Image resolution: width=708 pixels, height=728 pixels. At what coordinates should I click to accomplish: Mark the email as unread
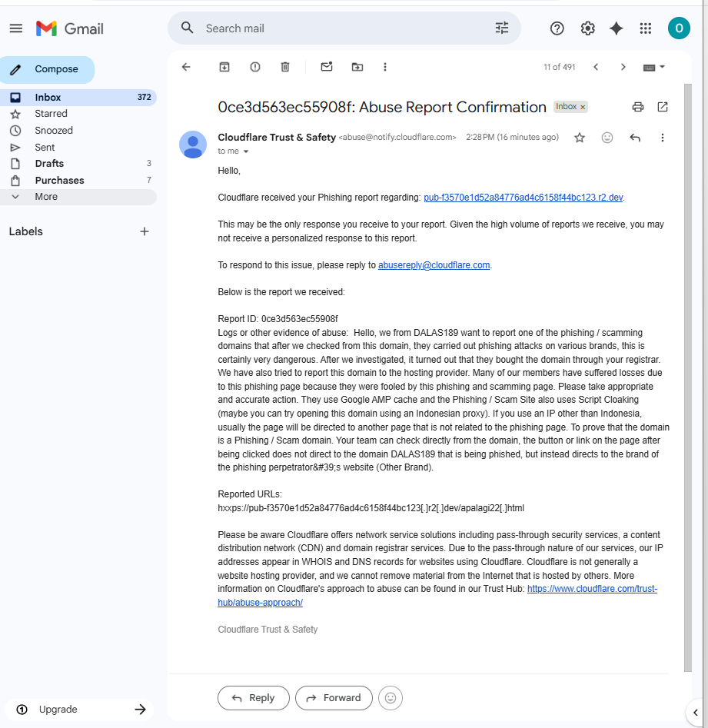pos(327,67)
